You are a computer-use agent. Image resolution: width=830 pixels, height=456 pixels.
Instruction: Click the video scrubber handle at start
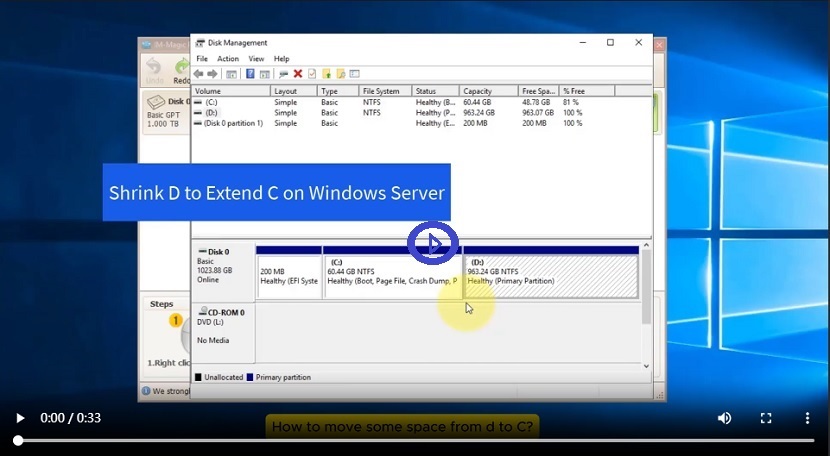point(18,441)
